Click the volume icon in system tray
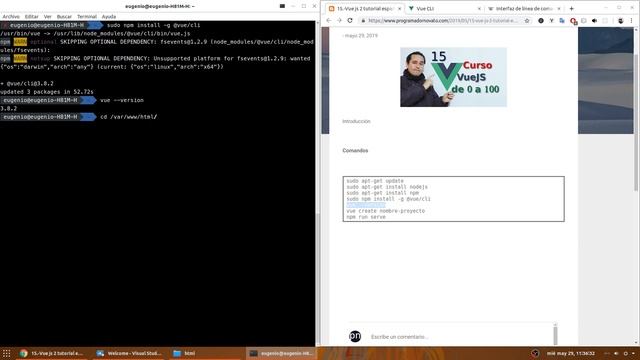Image resolution: width=640 pixels, height=360 pixels. (616, 353)
